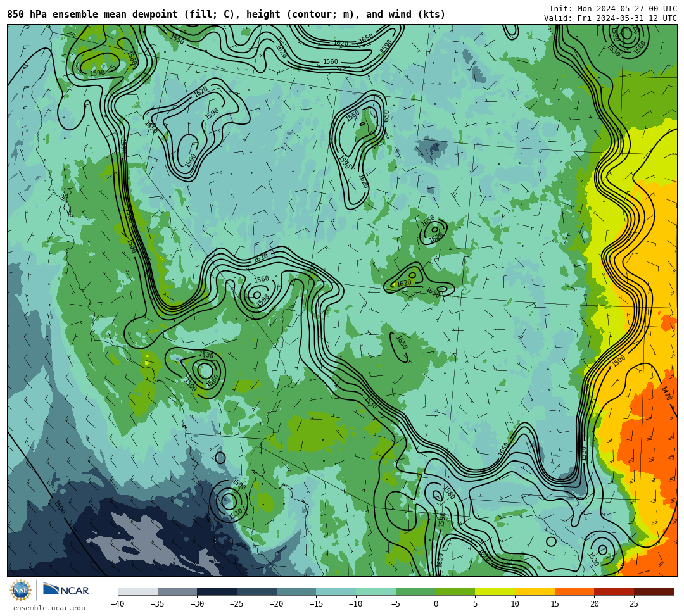Pick the mint swatch between -10 and -5

376,591
